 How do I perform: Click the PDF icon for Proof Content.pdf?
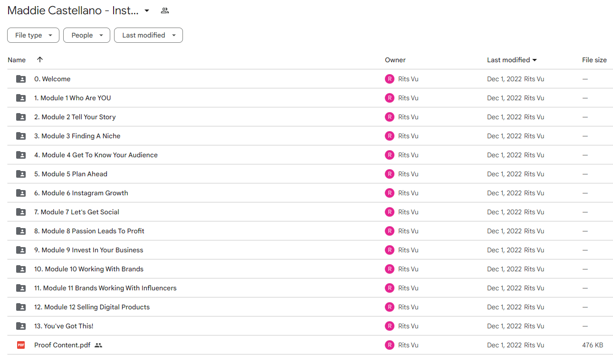click(21, 345)
